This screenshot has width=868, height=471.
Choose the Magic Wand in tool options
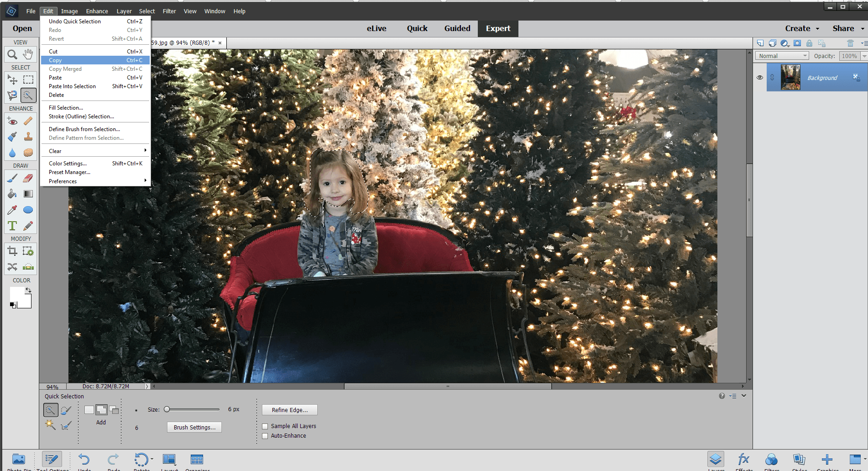(x=50, y=425)
